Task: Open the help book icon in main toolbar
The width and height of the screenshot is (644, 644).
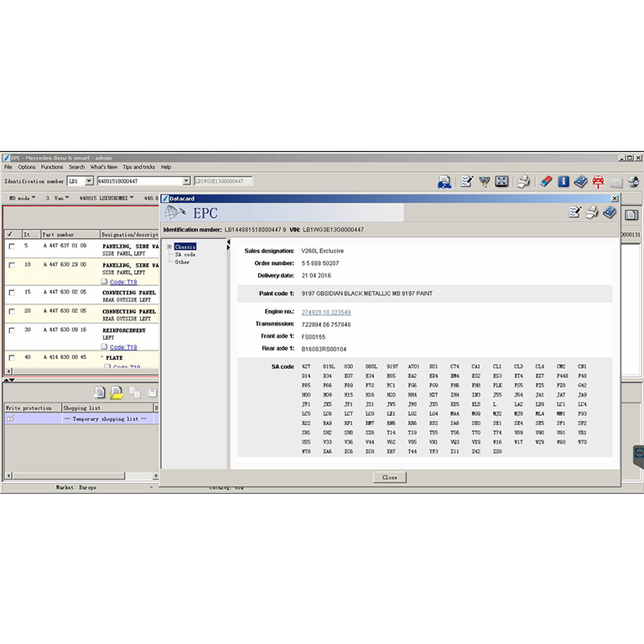Action: point(581,181)
